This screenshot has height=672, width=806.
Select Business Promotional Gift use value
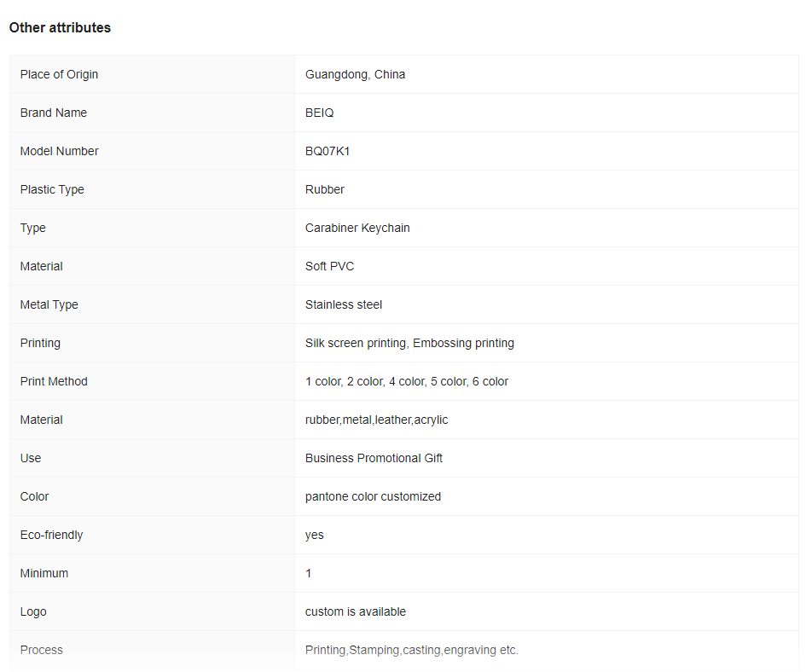click(x=374, y=458)
